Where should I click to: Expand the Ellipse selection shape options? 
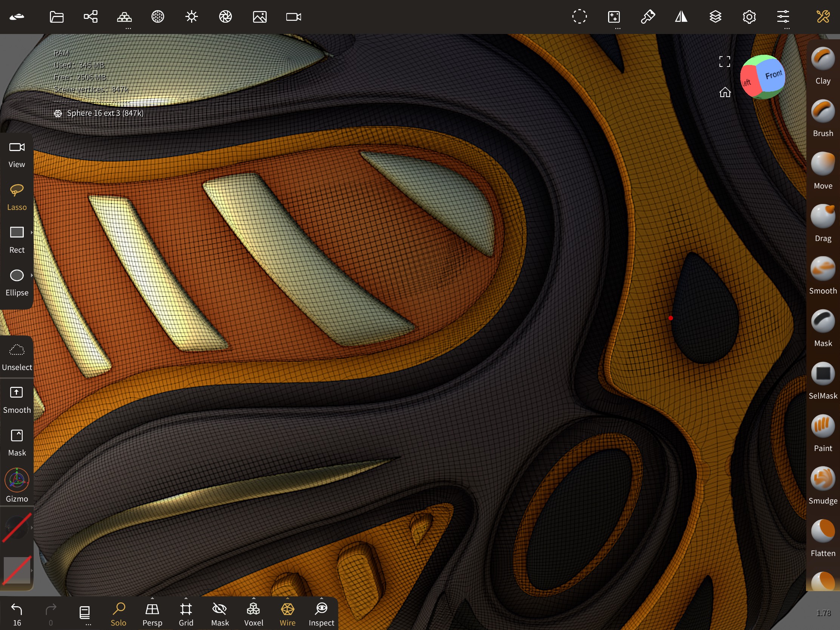click(x=31, y=275)
